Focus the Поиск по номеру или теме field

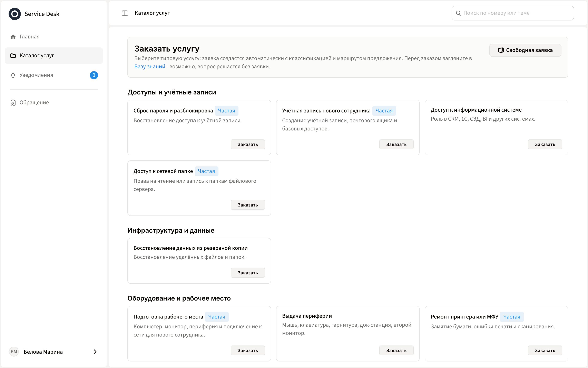pos(513,13)
